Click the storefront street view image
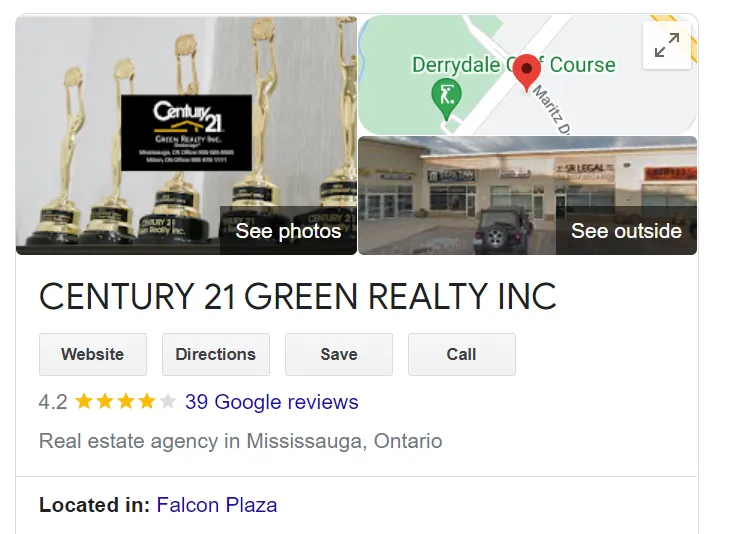Viewport: 732px width, 534px height. [x=528, y=196]
